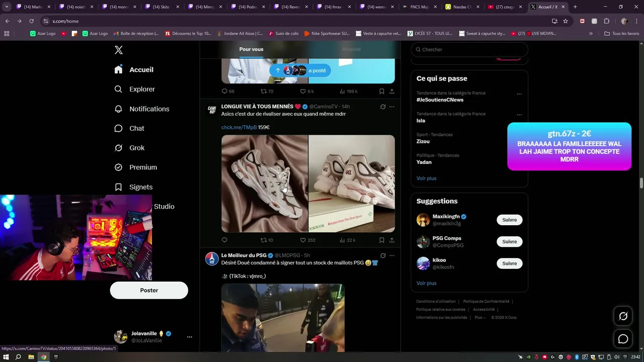Repost the CaminoTV post with 10 reposts
This screenshot has height=362, width=644.
point(266,240)
